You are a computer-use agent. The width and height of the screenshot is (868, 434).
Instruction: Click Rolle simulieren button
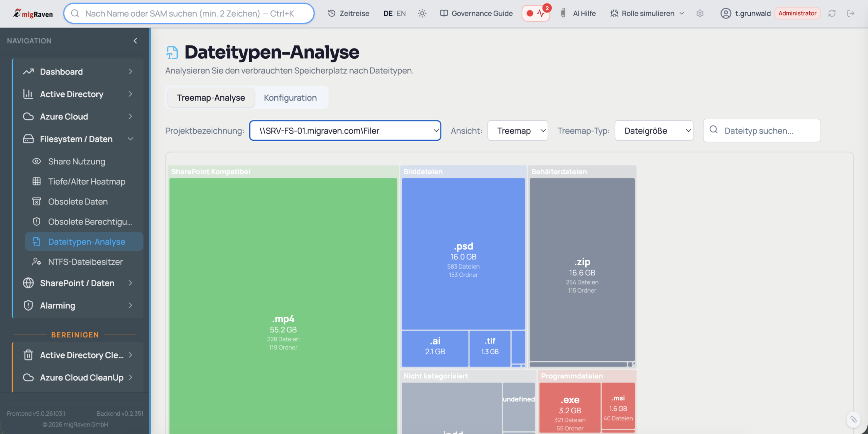[x=647, y=13]
